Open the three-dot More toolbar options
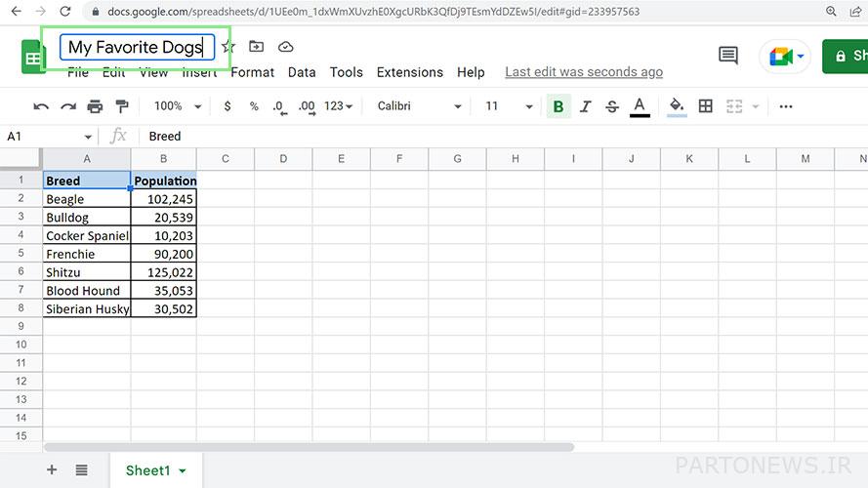This screenshot has width=868, height=488. tap(786, 106)
